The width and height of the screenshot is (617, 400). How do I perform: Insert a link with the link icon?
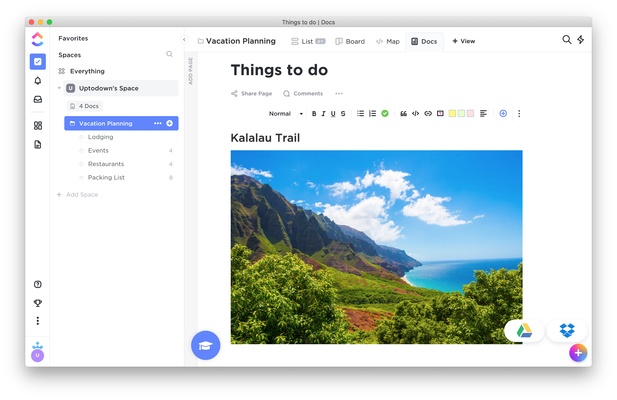coord(428,114)
